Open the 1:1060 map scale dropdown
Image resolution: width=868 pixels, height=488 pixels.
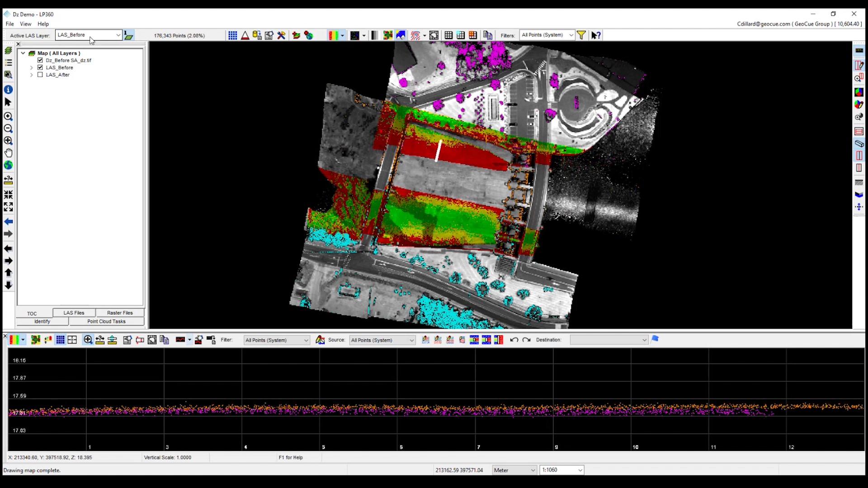580,470
